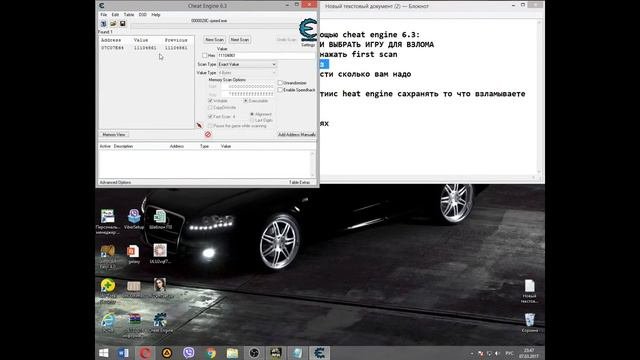640x360 pixels.
Task: Switch to Notepad taskbar icon
Action: coord(297,353)
